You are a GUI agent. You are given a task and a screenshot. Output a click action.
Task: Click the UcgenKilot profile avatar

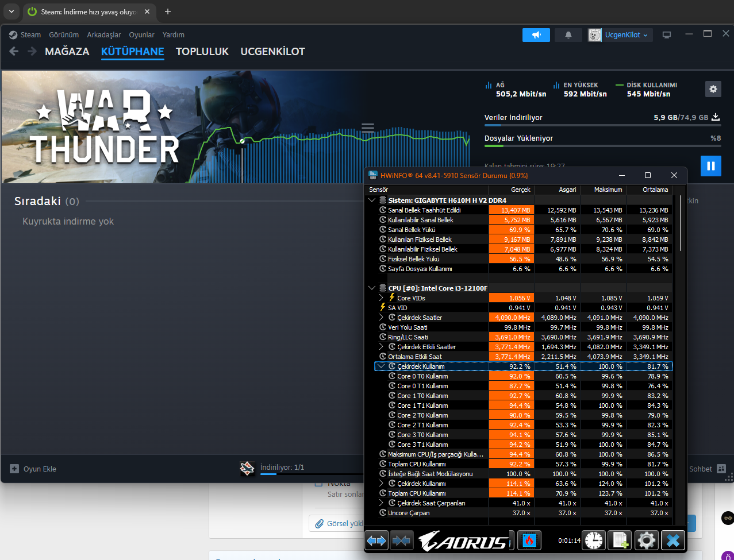pos(595,35)
